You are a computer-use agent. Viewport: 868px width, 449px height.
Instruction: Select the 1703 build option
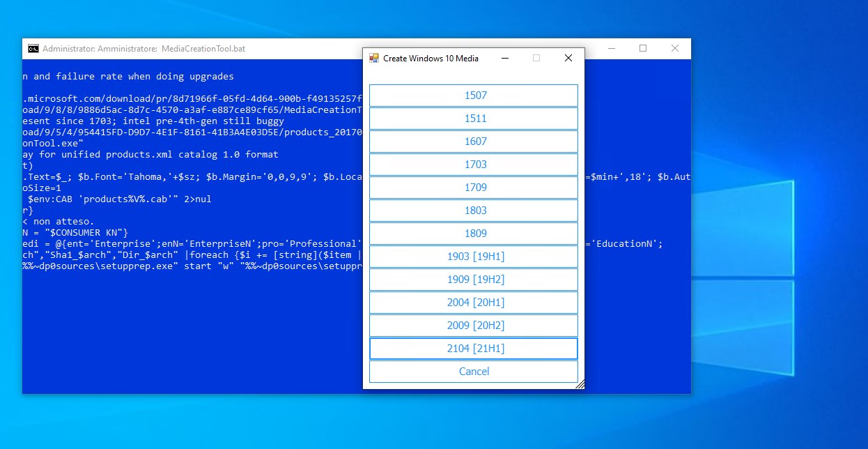coord(474,165)
